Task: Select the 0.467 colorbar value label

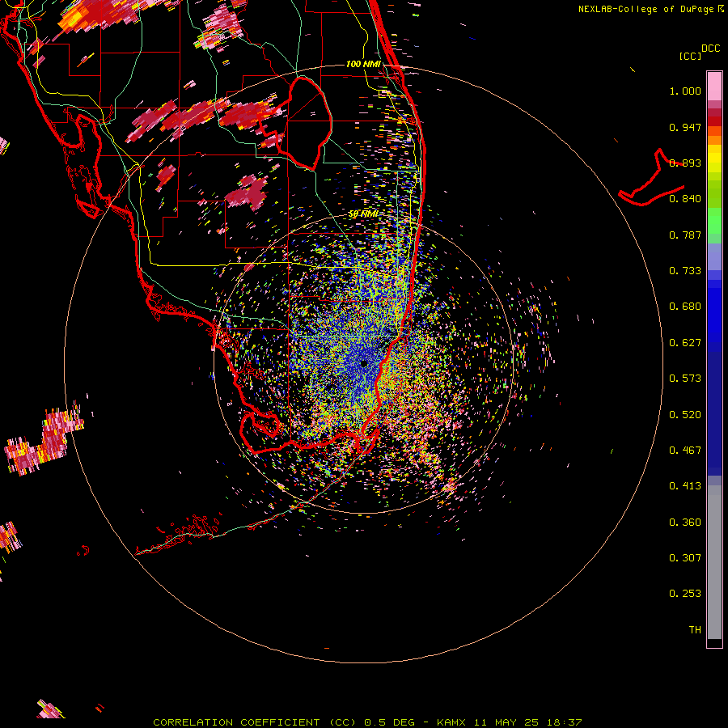Action: click(685, 451)
